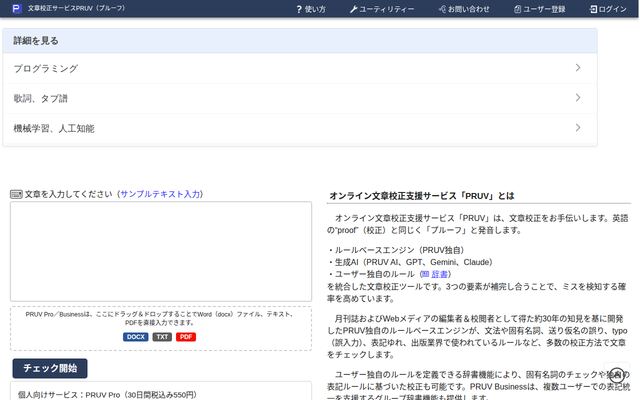Expand chevron on the 機械学習、人工知能 row
640x400 pixels.
578,128
